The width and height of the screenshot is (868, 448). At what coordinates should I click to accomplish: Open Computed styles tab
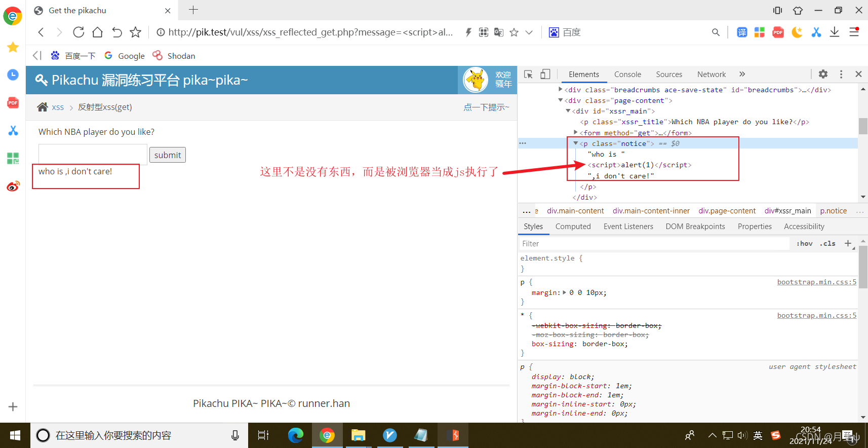tap(573, 227)
